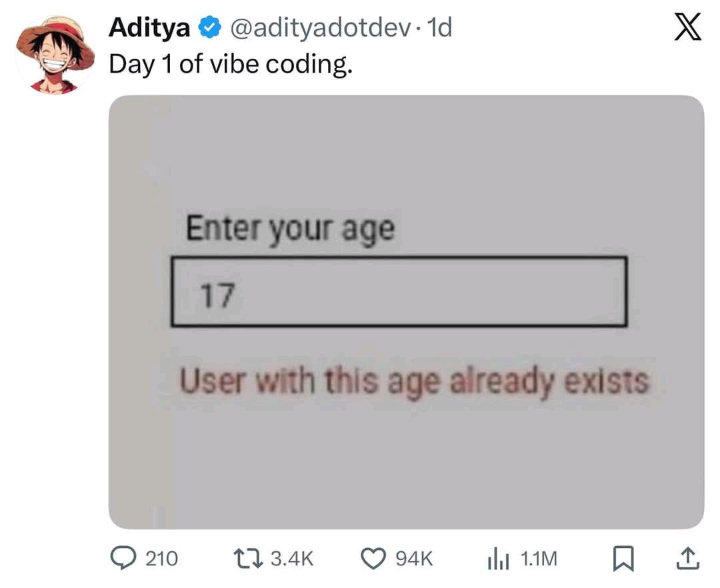720x588 pixels.
Task: Click the age input field containing 17
Action: (398, 292)
